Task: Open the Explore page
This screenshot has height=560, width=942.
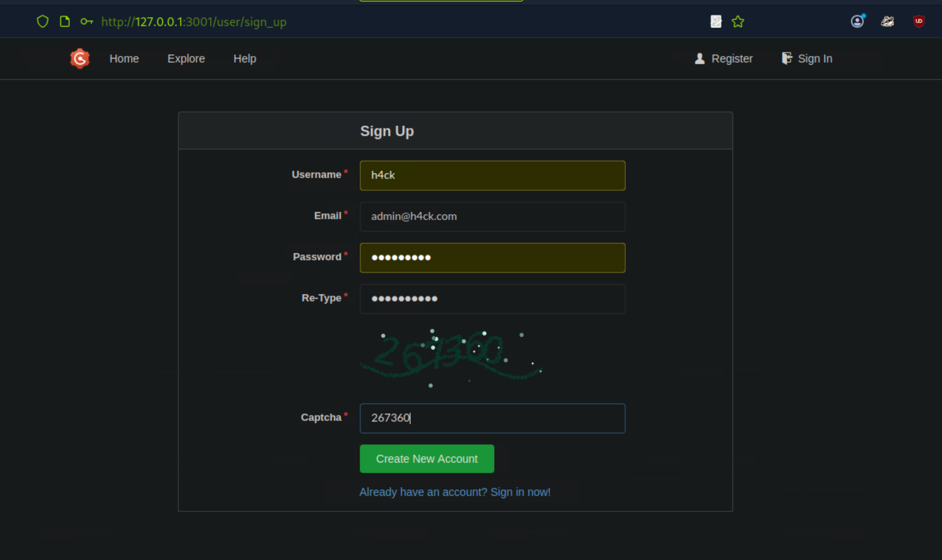Action: tap(186, 58)
